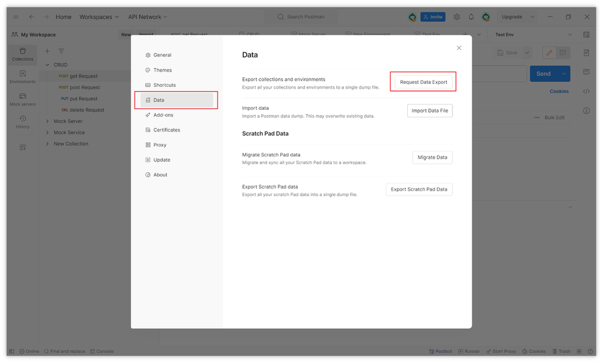Expand the Workspaces dropdown
This screenshot has width=604, height=364.
tap(99, 17)
